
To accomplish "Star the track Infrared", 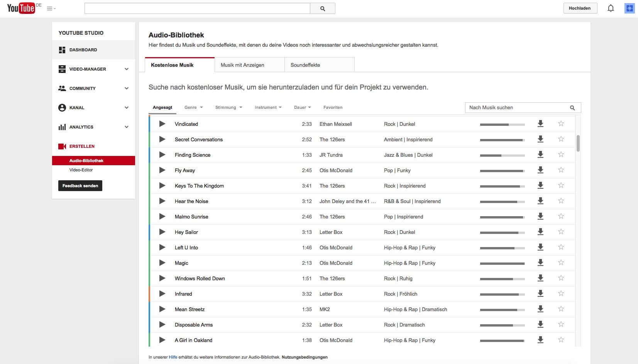I will (x=561, y=293).
